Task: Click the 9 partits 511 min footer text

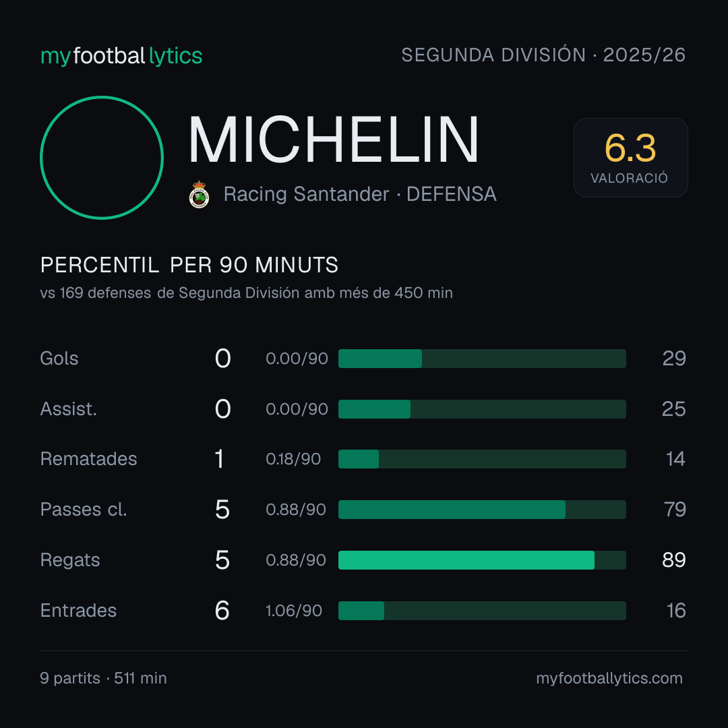Action: pyautogui.click(x=103, y=678)
